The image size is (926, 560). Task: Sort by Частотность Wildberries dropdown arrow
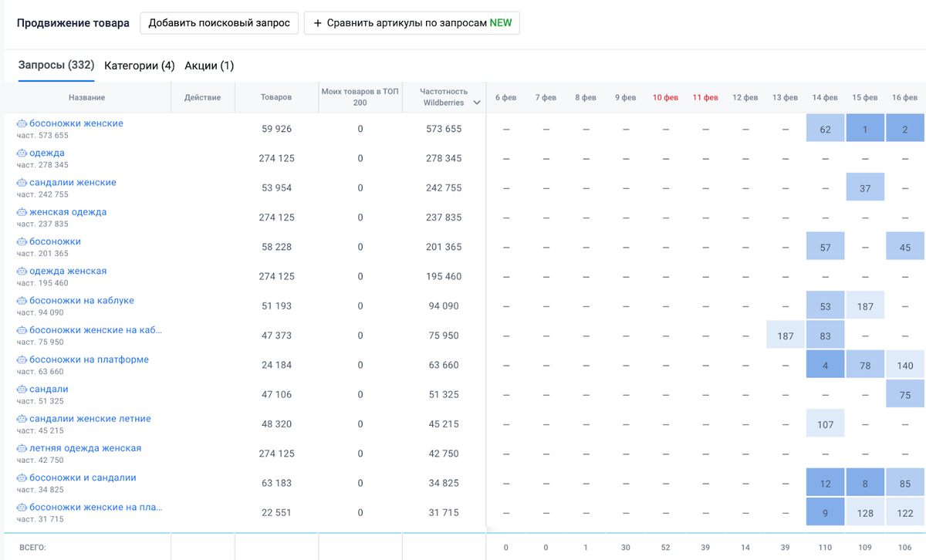(477, 103)
